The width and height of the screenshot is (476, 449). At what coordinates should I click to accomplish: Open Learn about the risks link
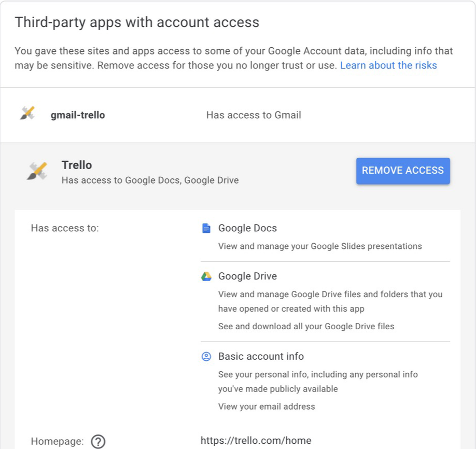pos(388,65)
